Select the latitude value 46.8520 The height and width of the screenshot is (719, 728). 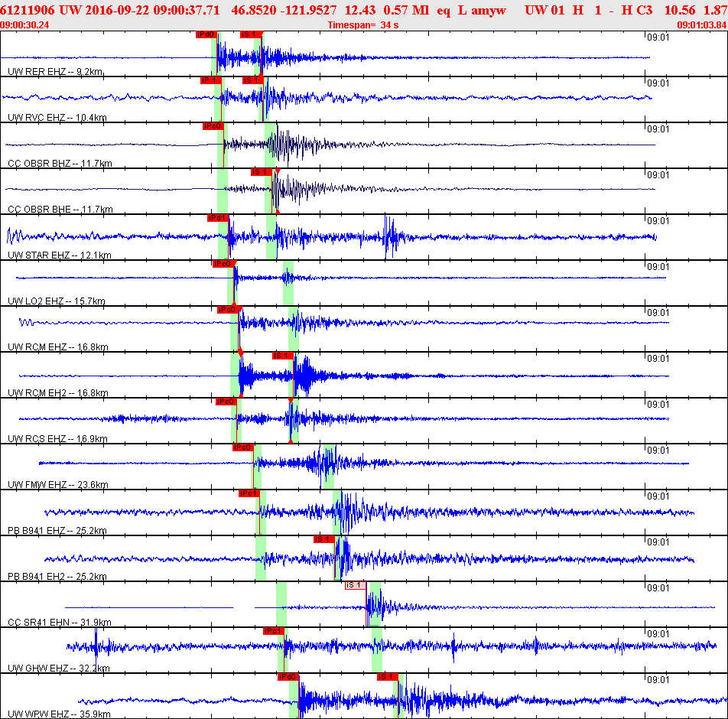click(x=254, y=10)
